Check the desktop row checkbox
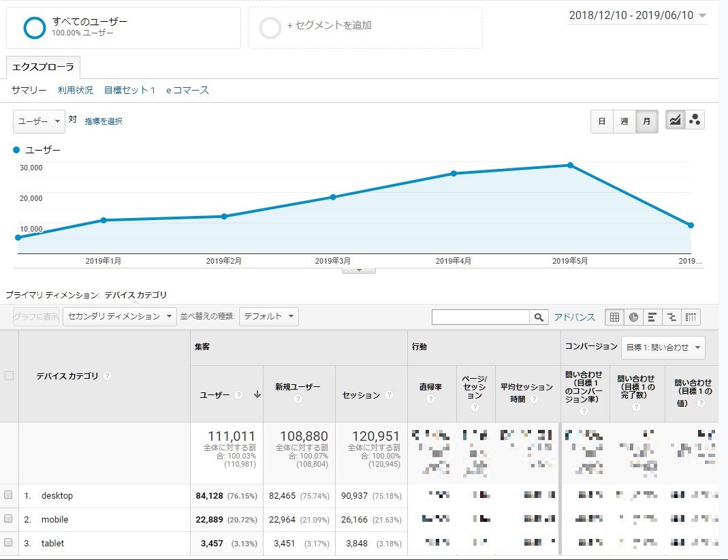728x560 pixels. [9, 495]
